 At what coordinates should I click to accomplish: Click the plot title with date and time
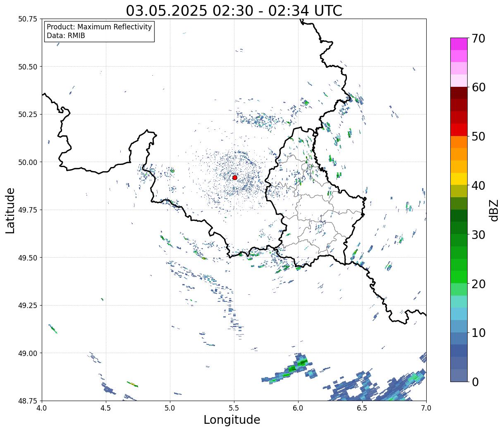click(234, 10)
